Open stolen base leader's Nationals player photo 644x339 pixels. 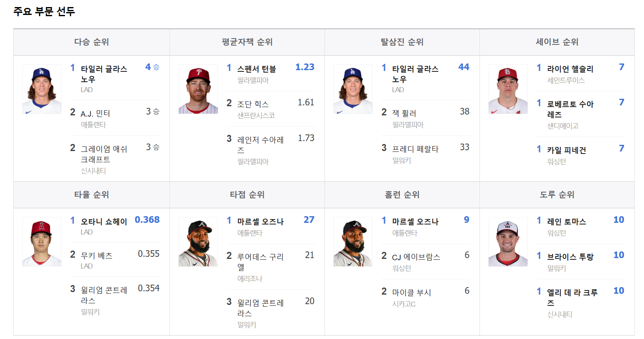[x=508, y=241]
